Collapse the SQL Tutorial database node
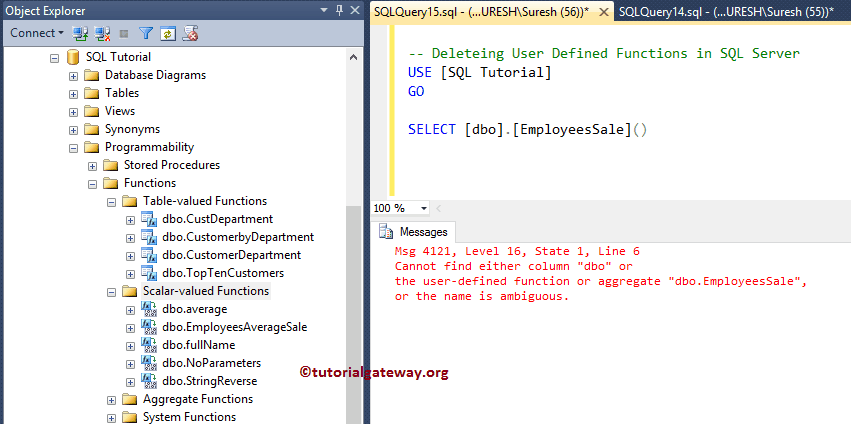The width and height of the screenshot is (851, 424). (x=54, y=58)
